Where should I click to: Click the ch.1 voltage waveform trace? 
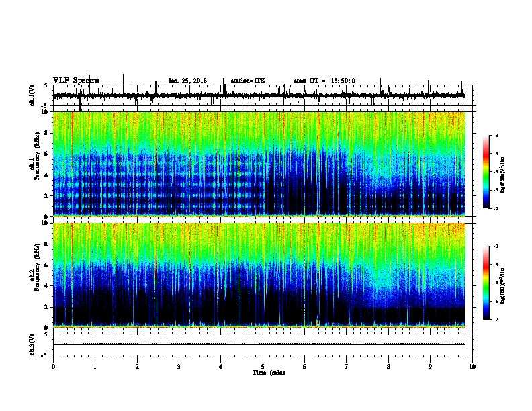point(259,95)
